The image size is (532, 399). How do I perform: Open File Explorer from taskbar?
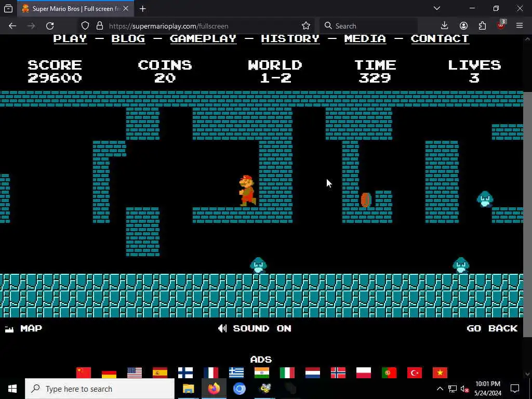point(188,389)
